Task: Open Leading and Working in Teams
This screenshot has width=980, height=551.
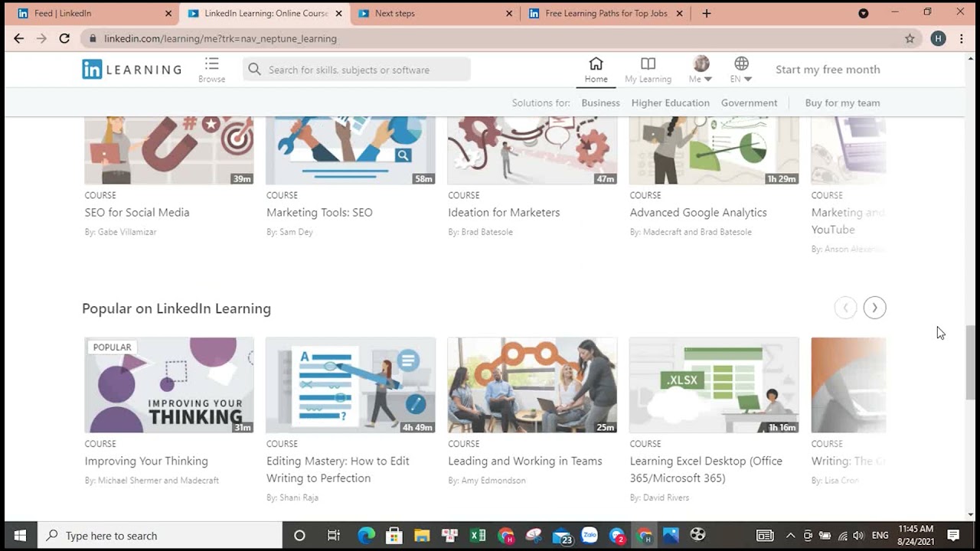Action: [x=525, y=461]
